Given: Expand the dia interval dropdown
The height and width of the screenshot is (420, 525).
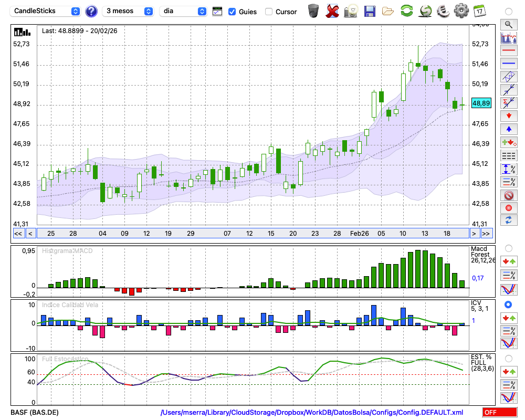Looking at the screenshot, I should point(184,11).
